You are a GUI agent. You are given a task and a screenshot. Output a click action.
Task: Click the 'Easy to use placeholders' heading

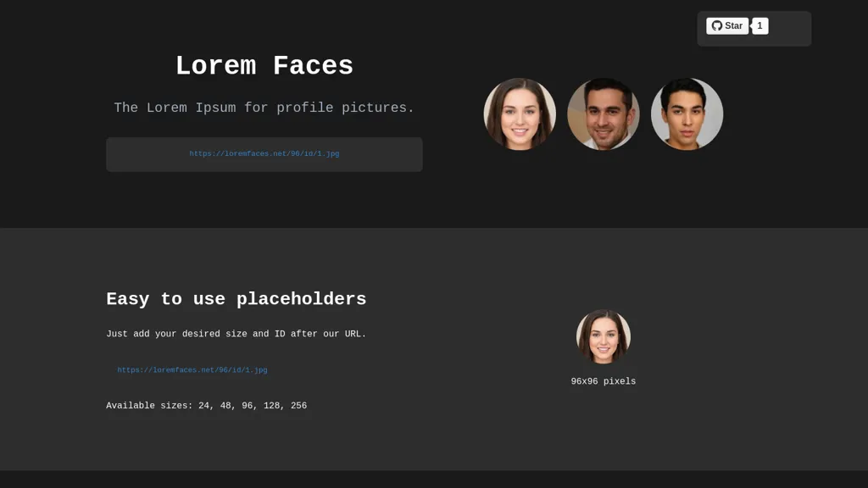pos(236,299)
